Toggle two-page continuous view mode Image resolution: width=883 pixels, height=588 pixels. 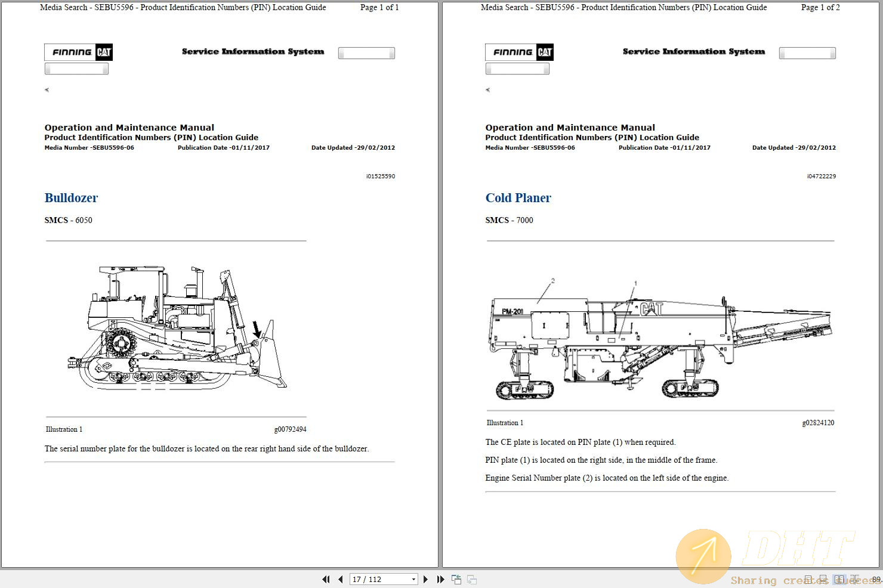tap(854, 579)
